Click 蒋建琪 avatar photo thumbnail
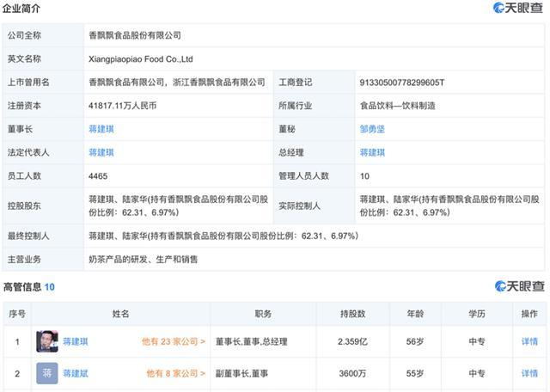This screenshot has height=392, width=550. 47,341
